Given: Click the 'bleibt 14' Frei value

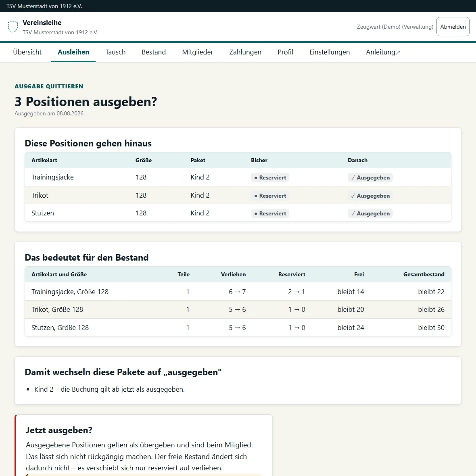Looking at the screenshot, I should click(x=351, y=292).
